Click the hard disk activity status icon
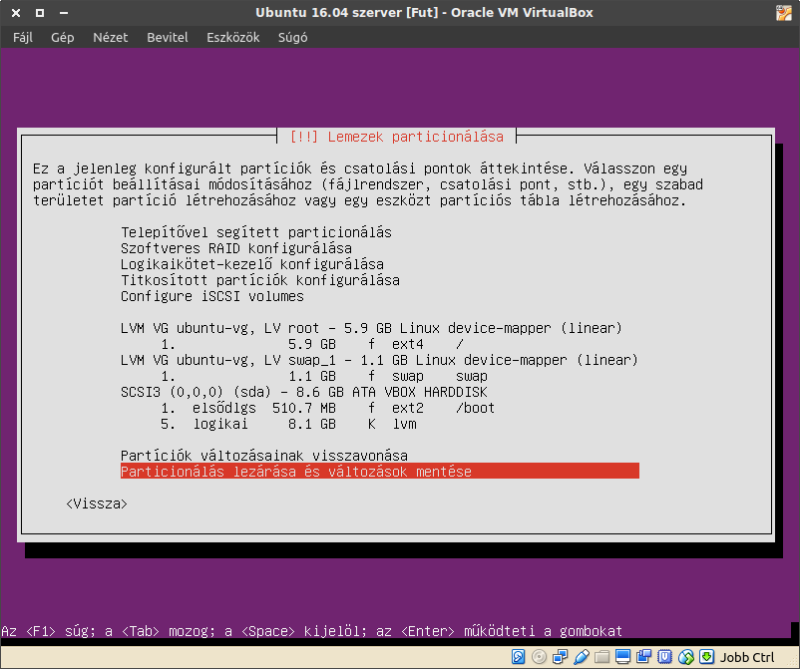The width and height of the screenshot is (800, 669). click(x=518, y=656)
